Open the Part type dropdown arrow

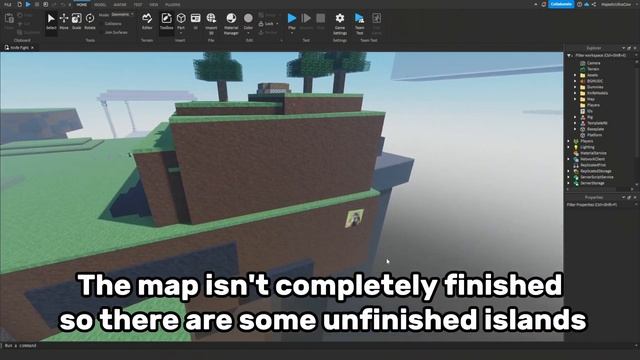181,33
